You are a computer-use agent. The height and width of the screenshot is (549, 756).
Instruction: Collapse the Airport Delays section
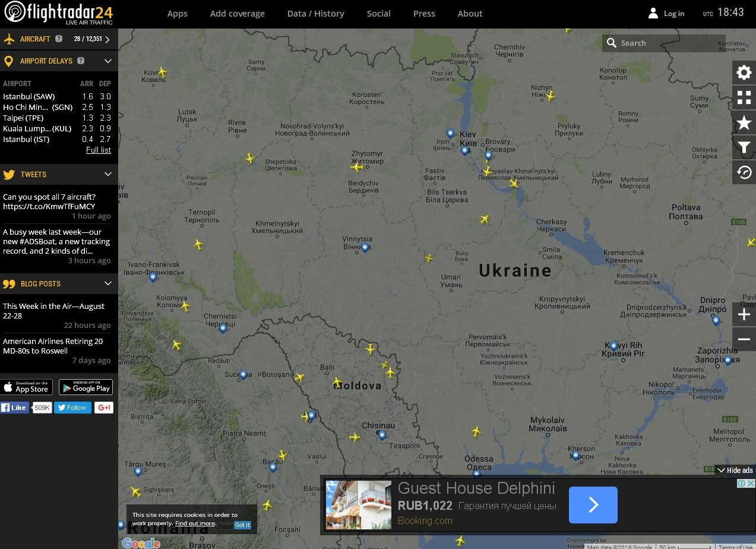[107, 61]
